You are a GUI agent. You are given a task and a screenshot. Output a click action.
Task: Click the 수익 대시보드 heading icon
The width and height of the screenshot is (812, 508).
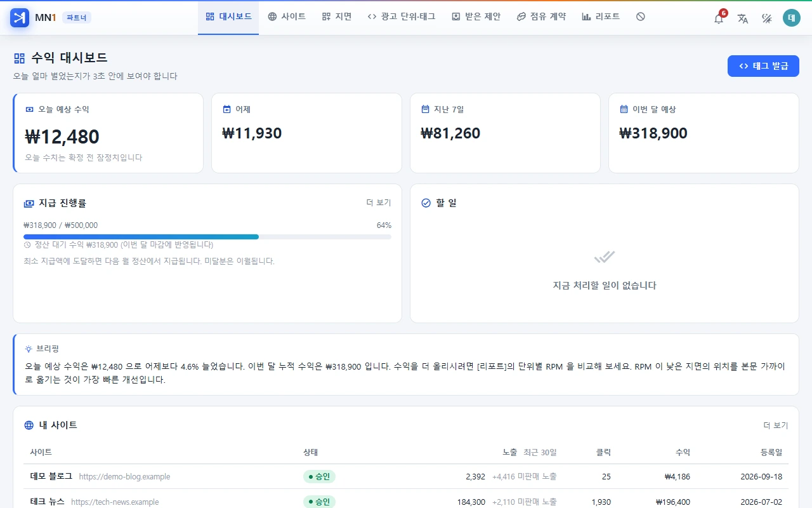pos(19,58)
